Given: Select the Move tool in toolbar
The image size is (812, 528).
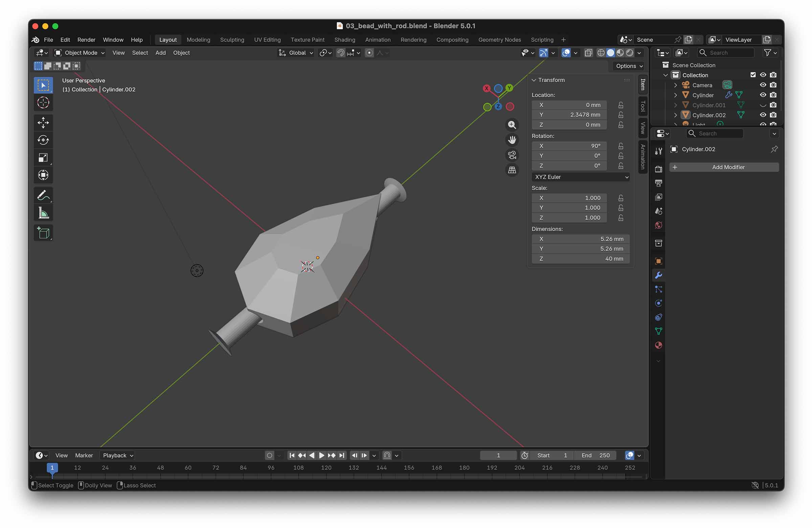Looking at the screenshot, I should pos(43,122).
